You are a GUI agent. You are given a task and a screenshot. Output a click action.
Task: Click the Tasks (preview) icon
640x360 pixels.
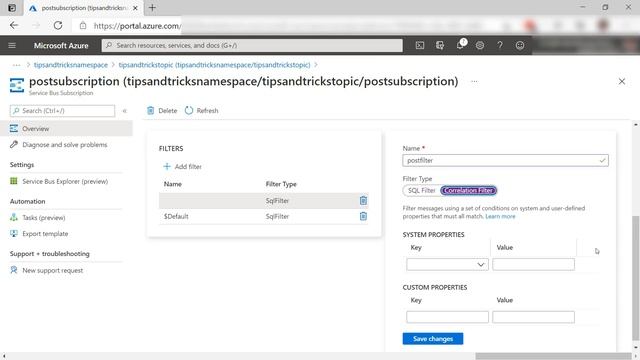click(x=14, y=217)
